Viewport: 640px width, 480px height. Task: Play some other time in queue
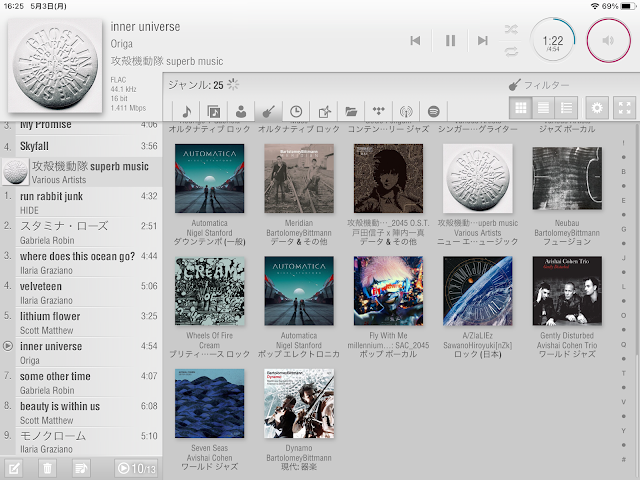(x=81, y=382)
